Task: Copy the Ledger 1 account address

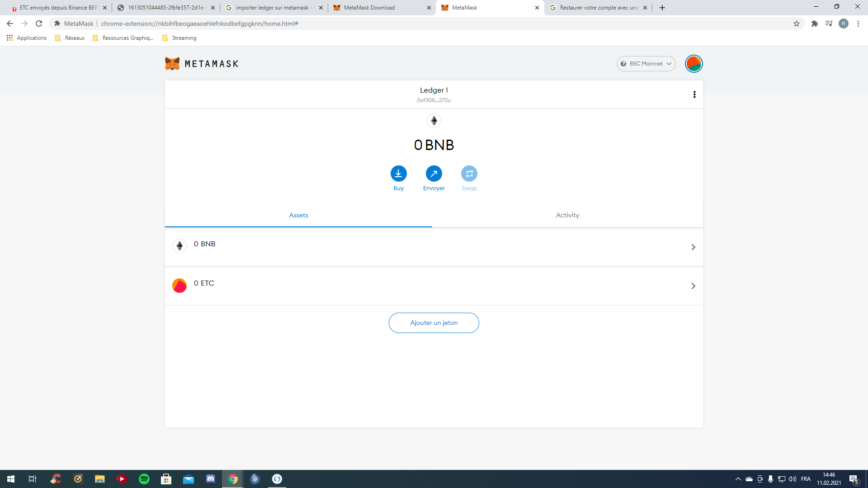Action: pyautogui.click(x=434, y=100)
